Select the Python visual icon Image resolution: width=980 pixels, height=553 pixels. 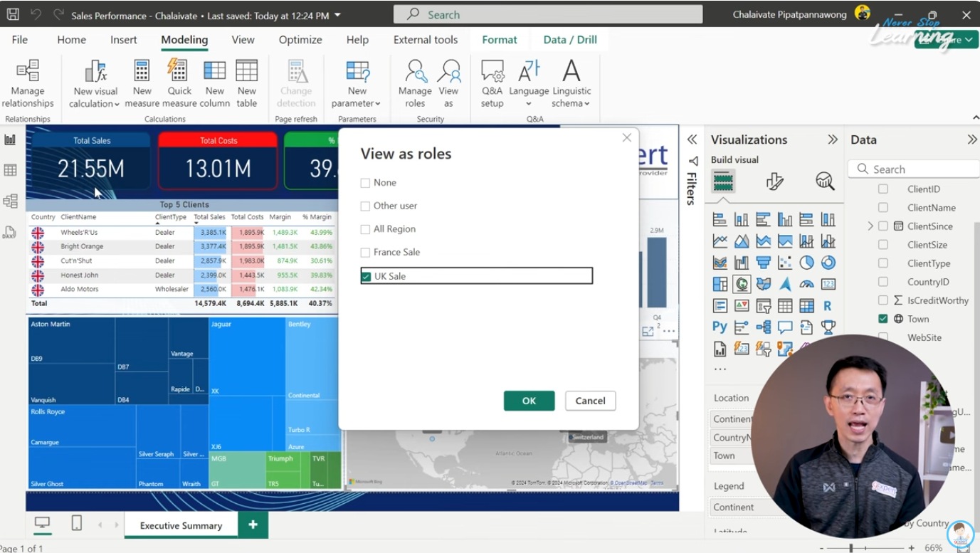(720, 327)
